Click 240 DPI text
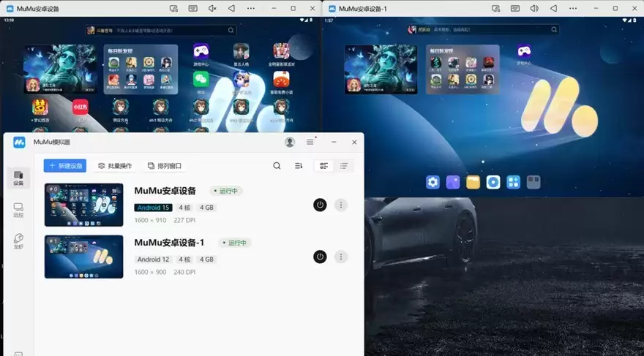The height and width of the screenshot is (356, 644). [184, 272]
